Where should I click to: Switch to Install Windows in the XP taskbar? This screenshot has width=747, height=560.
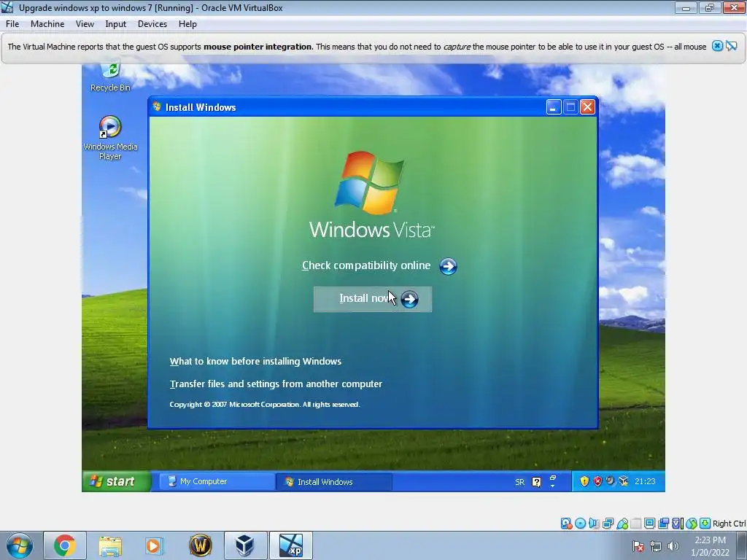click(x=333, y=482)
